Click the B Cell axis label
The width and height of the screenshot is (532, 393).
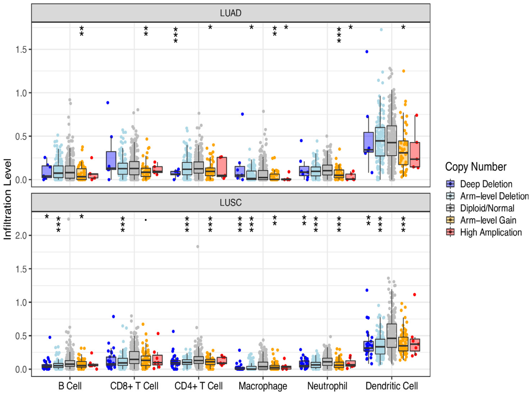coord(70,386)
